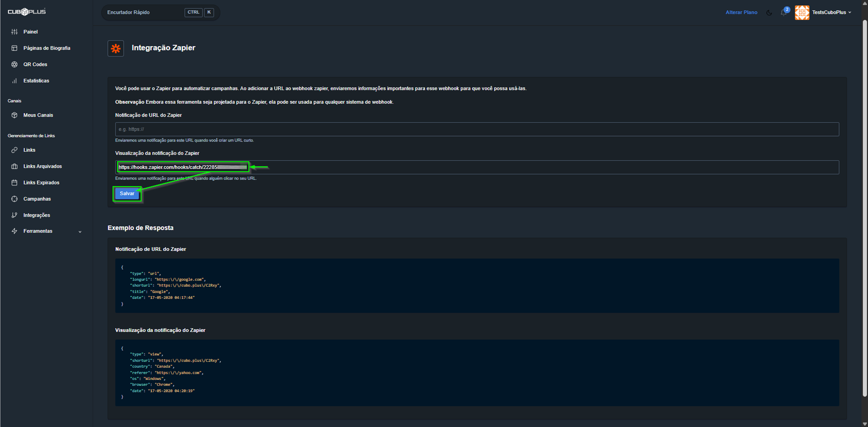The height and width of the screenshot is (427, 868).
Task: Click the Ferramentas lightning bolt icon
Action: point(14,231)
